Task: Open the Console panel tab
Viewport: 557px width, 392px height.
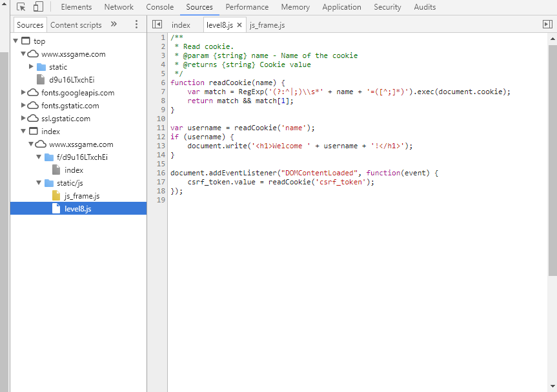Action: pyautogui.click(x=159, y=7)
